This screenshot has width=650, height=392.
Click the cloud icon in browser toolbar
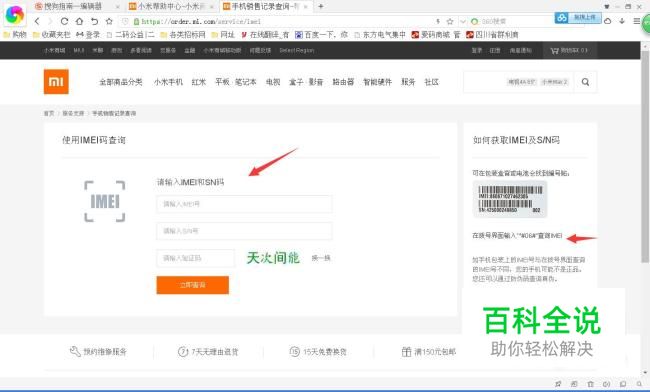coord(608,21)
